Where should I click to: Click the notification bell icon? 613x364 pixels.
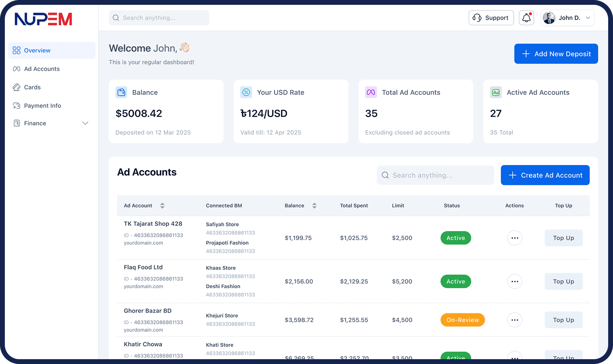[x=526, y=18]
